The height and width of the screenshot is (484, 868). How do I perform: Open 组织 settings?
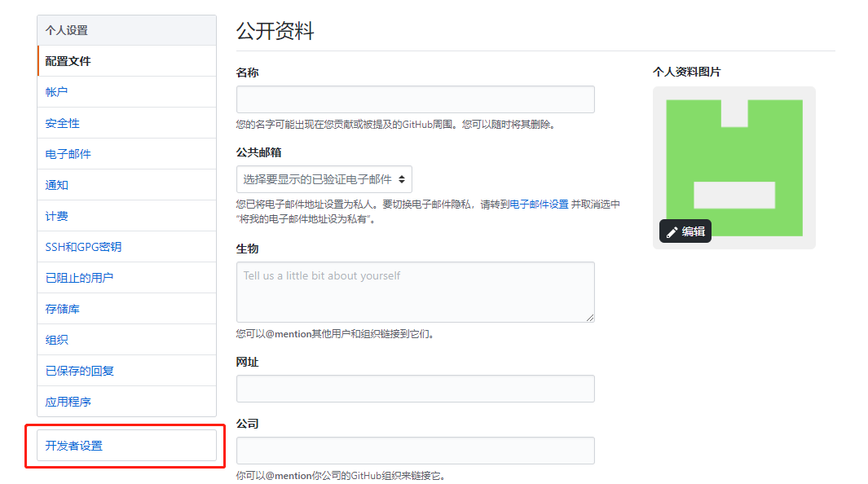[x=54, y=339]
